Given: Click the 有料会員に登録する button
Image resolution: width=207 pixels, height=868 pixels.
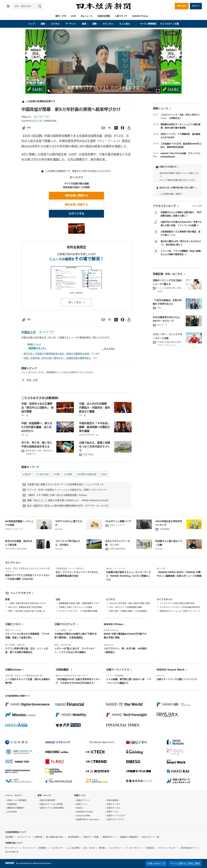Looking at the screenshot, I should pyautogui.click(x=76, y=196).
